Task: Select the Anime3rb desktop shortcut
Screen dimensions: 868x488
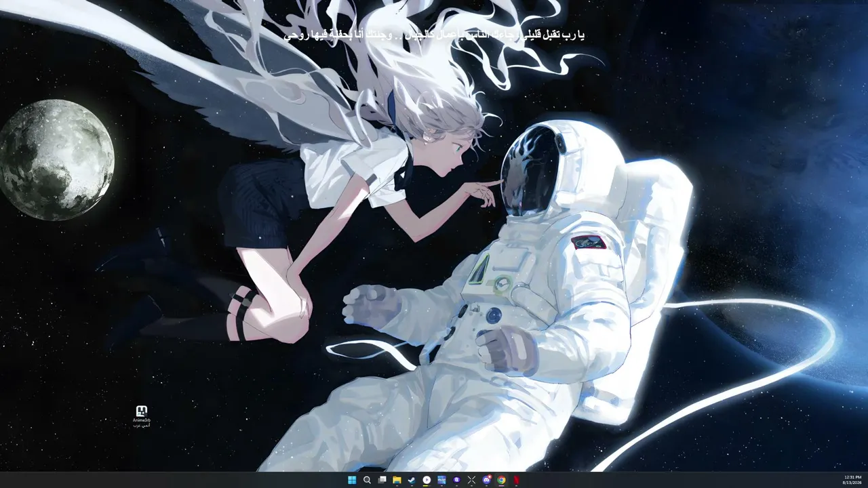Action: click(x=142, y=416)
